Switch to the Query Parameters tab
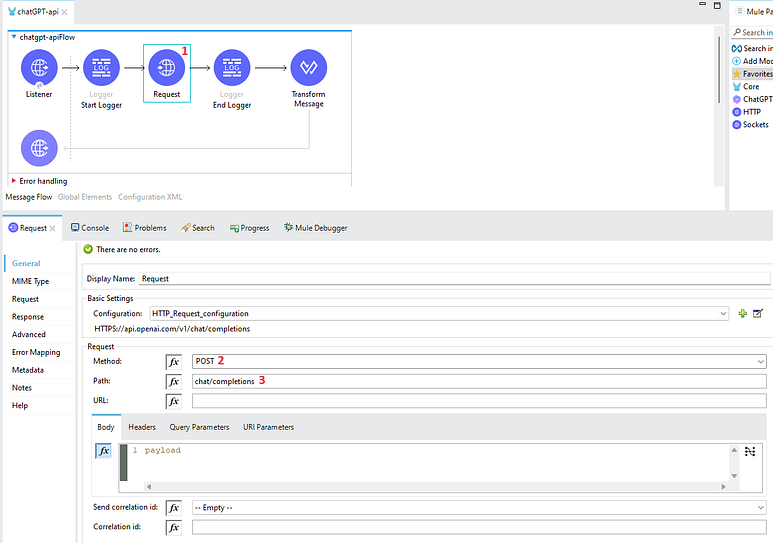Image resolution: width=773 pixels, height=543 pixels. pos(199,427)
